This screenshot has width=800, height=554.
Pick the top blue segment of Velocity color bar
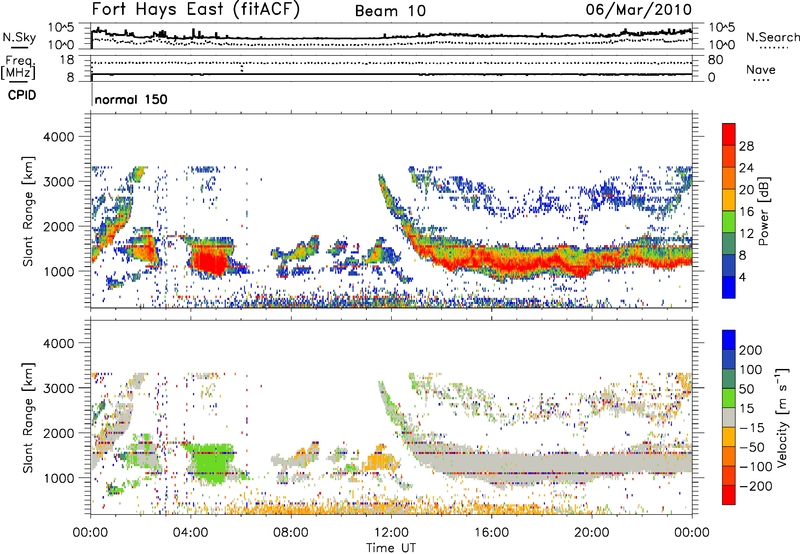729,340
